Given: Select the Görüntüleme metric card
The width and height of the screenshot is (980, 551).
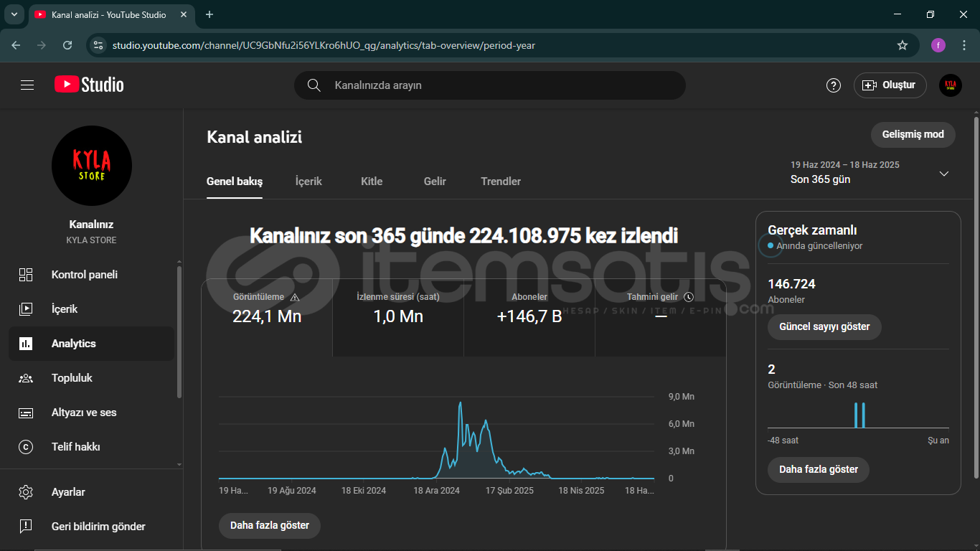Looking at the screenshot, I should pos(267,318).
